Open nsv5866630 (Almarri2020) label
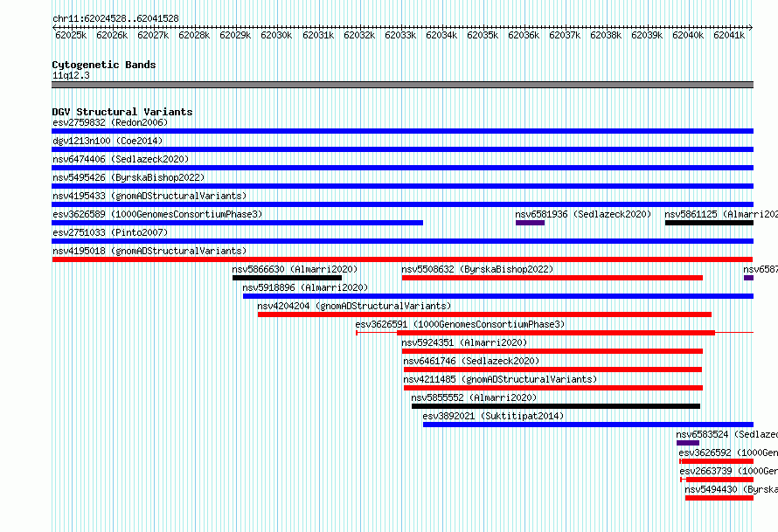This screenshot has height=532, width=778. (x=295, y=269)
